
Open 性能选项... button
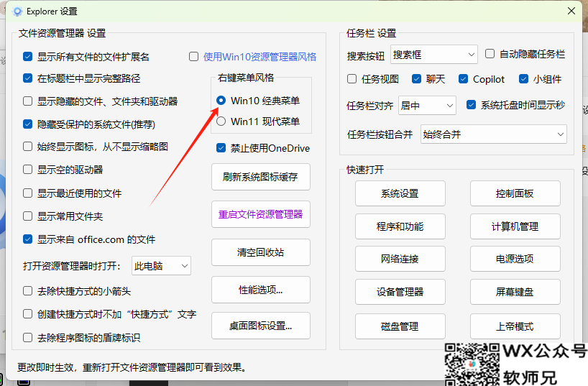pos(261,290)
